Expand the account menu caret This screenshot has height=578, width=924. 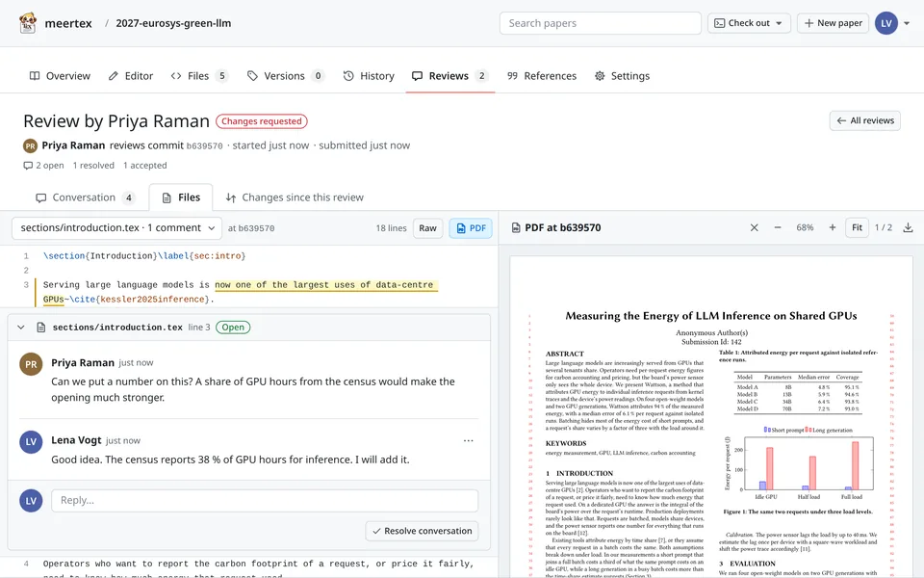point(907,23)
